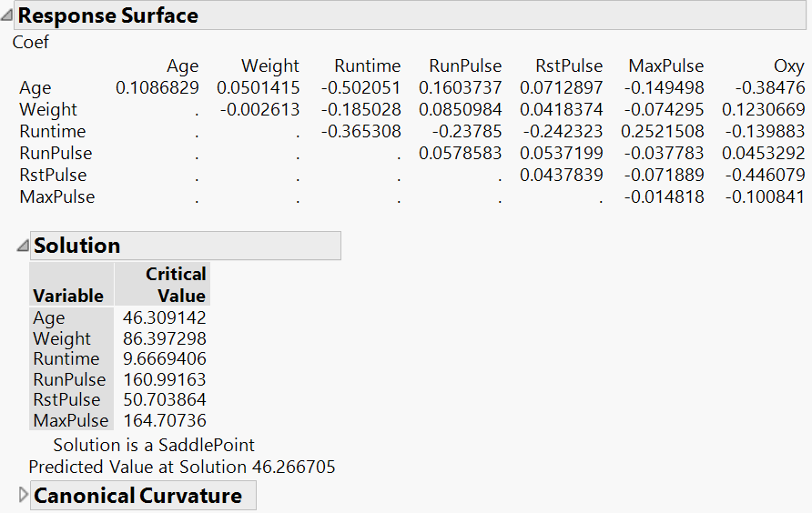Click the Canonical Curvature header title
Image resolution: width=812 pixels, height=513 pixels.
137,496
